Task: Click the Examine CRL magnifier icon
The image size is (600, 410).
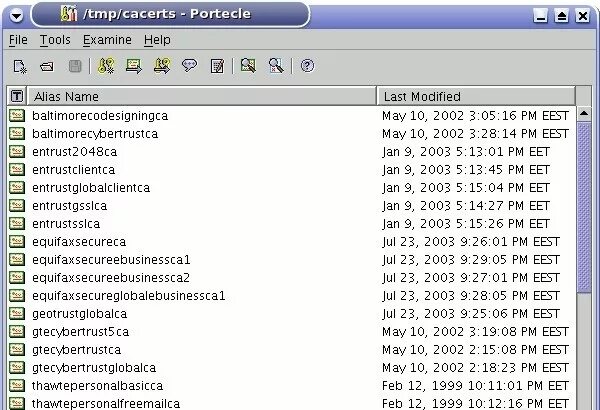Action: (x=276, y=65)
